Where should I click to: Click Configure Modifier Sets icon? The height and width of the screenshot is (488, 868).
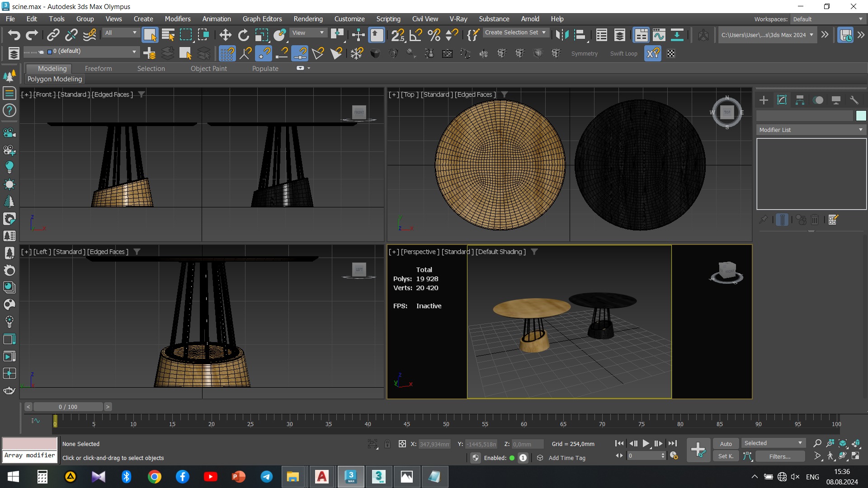[x=833, y=220]
